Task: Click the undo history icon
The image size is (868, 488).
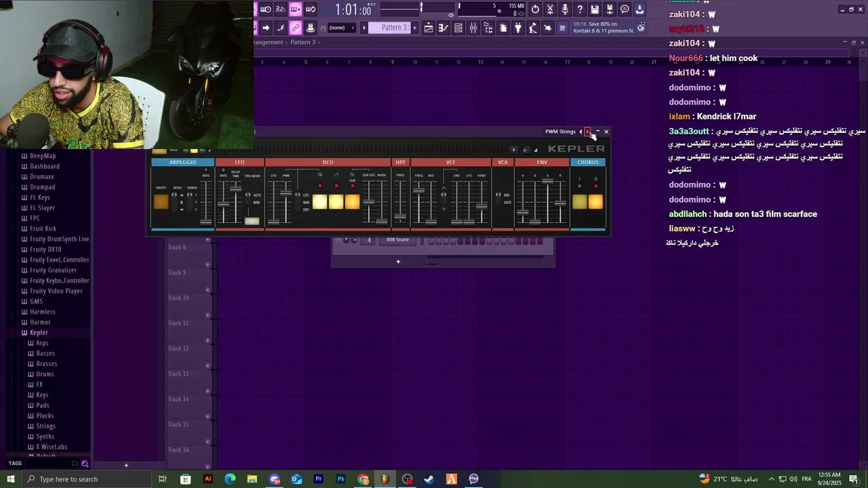Action: 536,9
